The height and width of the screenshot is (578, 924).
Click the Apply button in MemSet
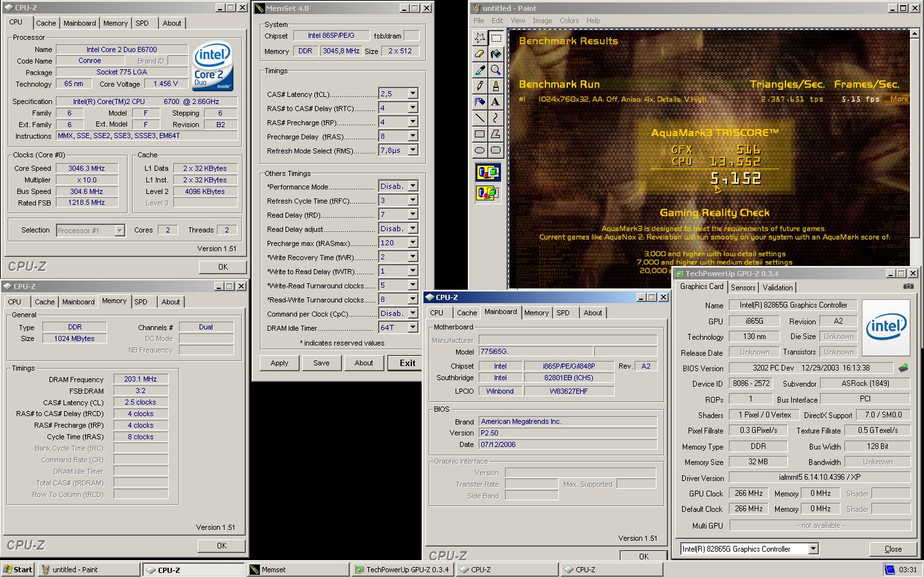click(279, 363)
